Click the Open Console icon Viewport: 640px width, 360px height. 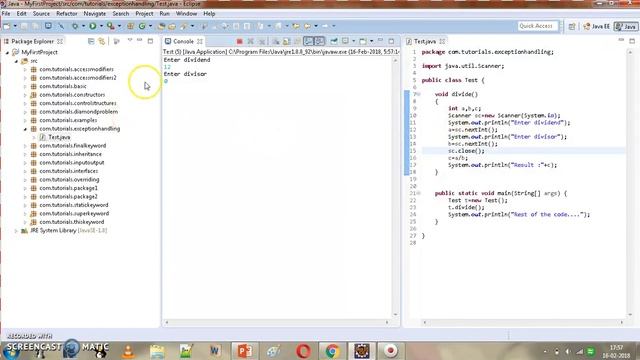[x=363, y=41]
